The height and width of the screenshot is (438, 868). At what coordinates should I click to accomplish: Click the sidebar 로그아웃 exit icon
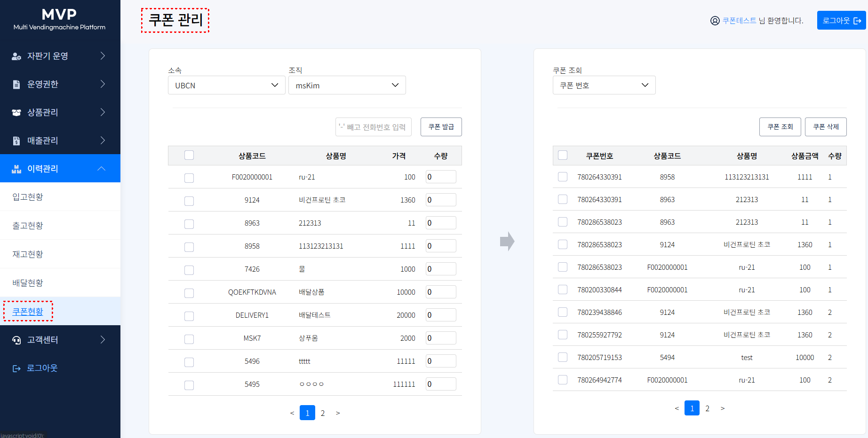click(16, 368)
